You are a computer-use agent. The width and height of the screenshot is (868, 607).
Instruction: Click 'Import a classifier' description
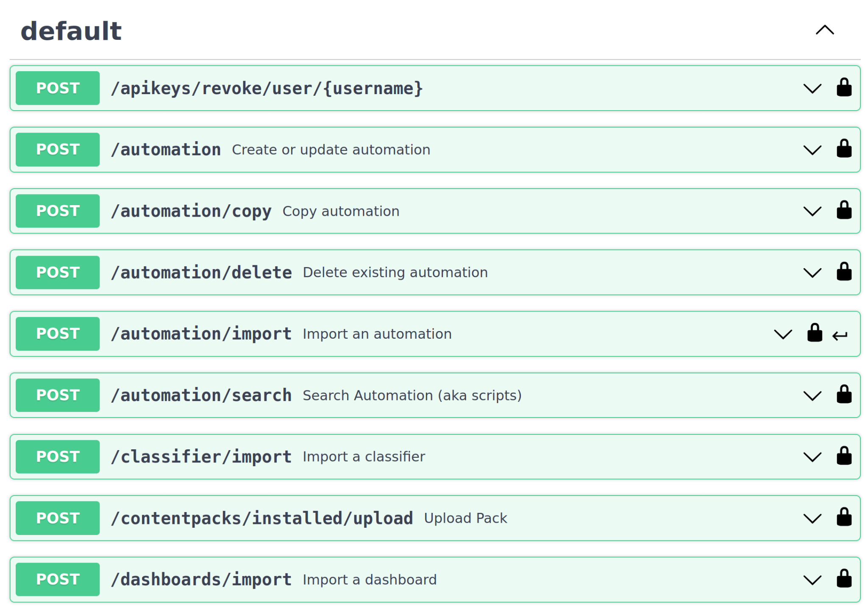tap(364, 457)
